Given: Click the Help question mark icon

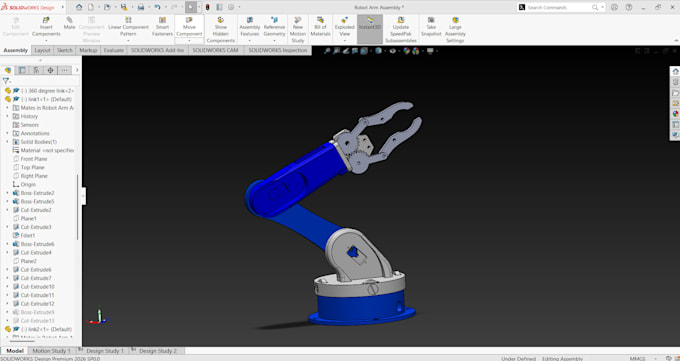Looking at the screenshot, I should 628,7.
